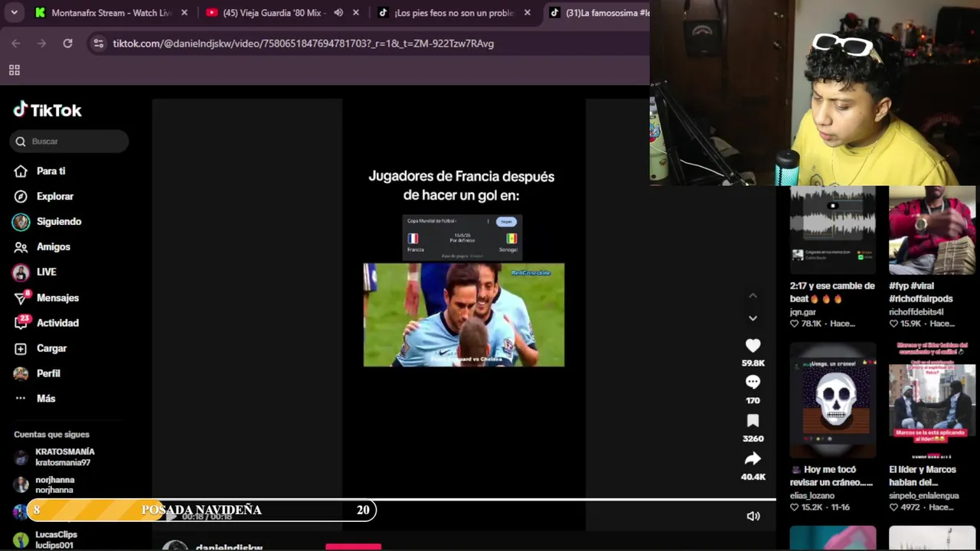
Task: Click the POSADA NAVIDEÑA goal bar overlay
Action: tap(201, 510)
